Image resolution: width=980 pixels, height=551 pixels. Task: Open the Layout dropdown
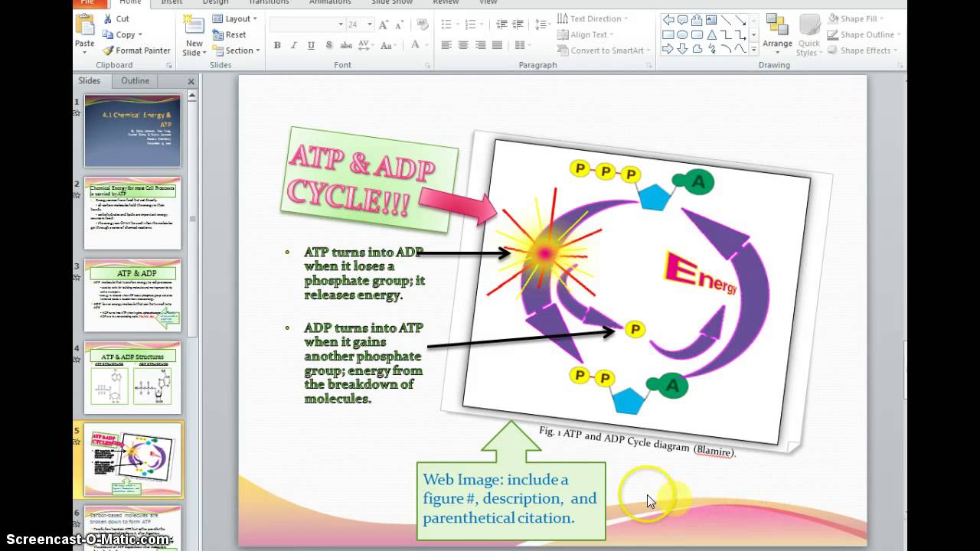pyautogui.click(x=234, y=18)
